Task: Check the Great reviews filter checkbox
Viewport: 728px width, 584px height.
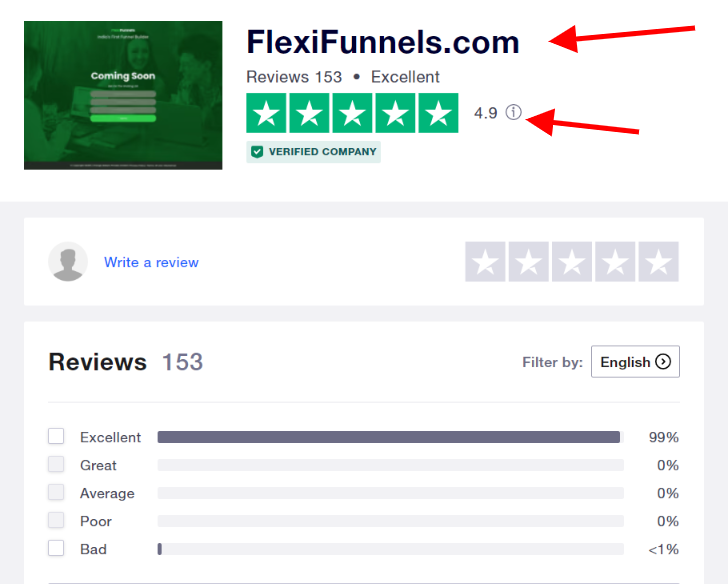Action: pos(56,464)
